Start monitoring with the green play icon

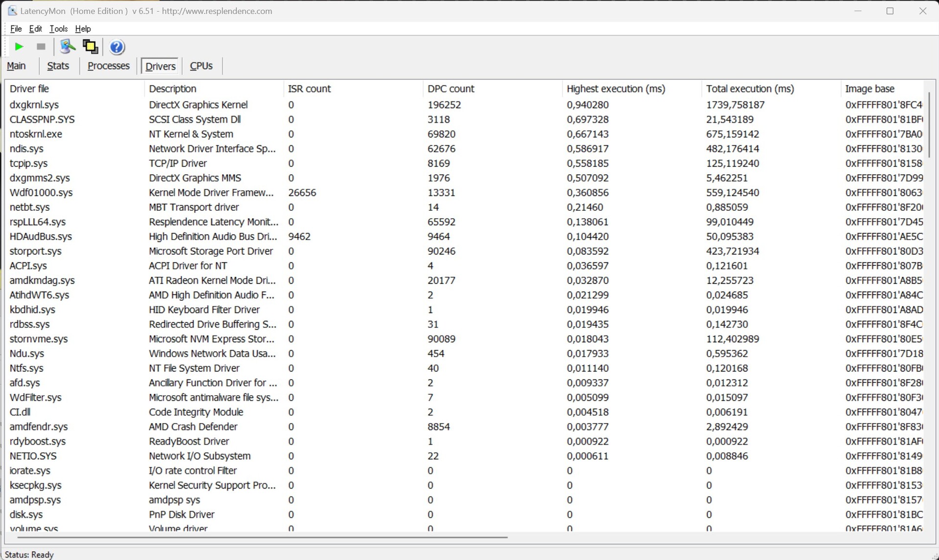click(x=19, y=46)
